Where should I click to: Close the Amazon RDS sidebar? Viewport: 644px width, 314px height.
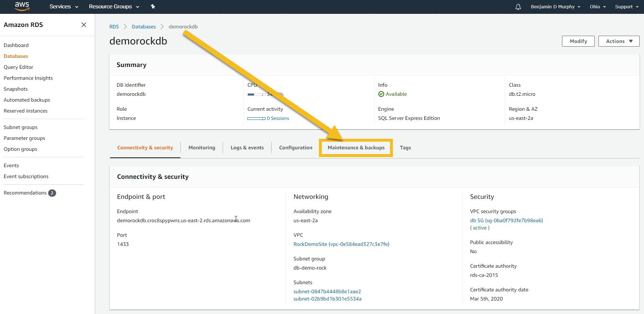84,25
